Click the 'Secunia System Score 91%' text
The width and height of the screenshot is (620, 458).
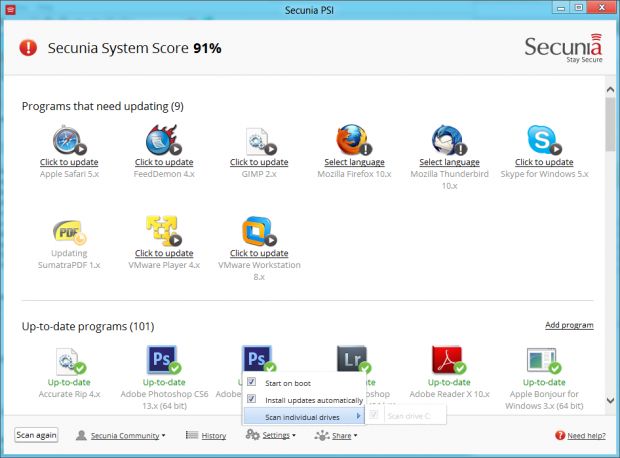pyautogui.click(x=134, y=48)
